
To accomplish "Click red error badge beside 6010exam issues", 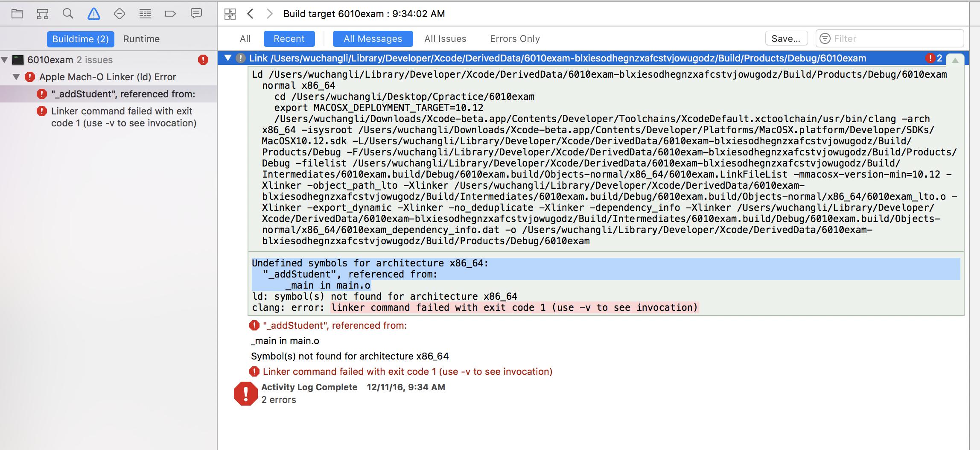I will point(203,60).
